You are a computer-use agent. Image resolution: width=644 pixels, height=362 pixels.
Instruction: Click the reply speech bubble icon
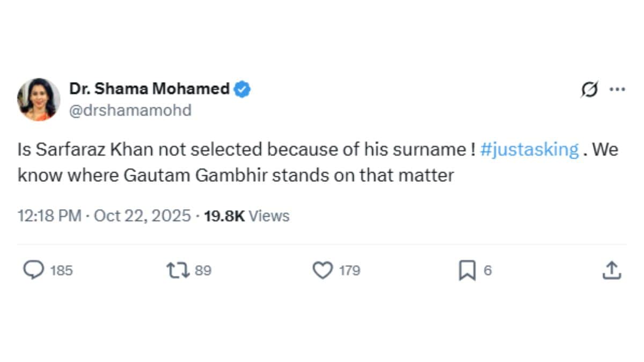coord(34,270)
